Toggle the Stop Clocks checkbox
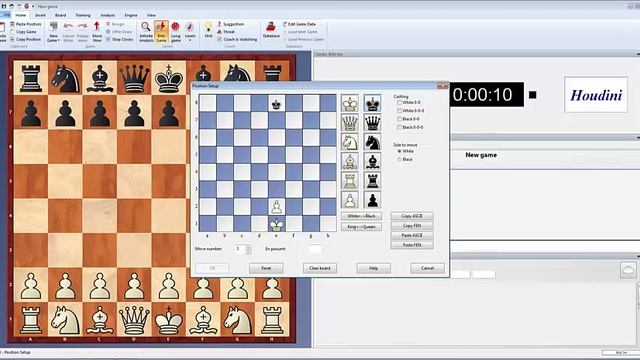The height and width of the screenshot is (360, 640). (x=108, y=39)
